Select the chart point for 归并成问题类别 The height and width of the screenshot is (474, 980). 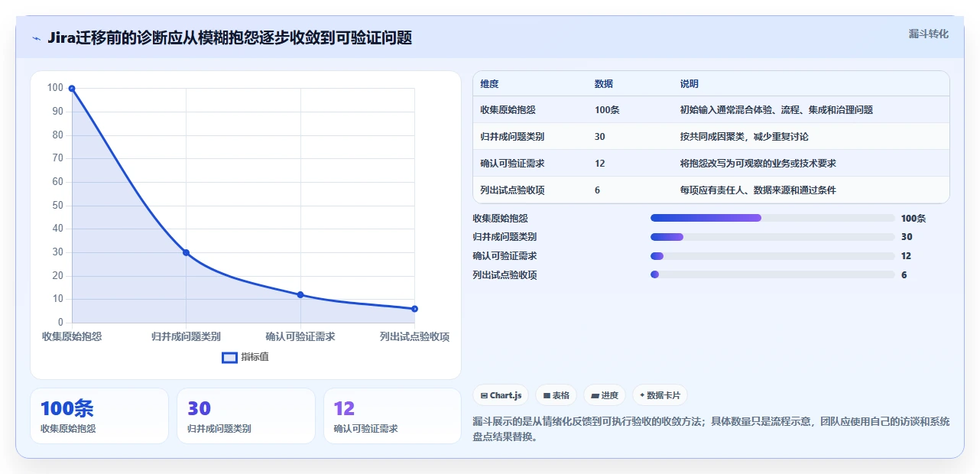186,252
